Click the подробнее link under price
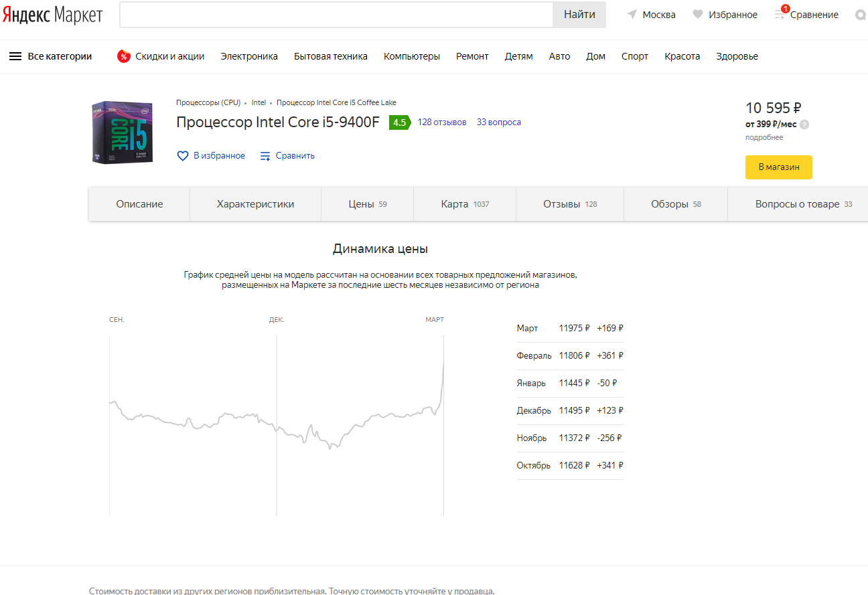Screen dimensions: 868x595 (x=764, y=137)
